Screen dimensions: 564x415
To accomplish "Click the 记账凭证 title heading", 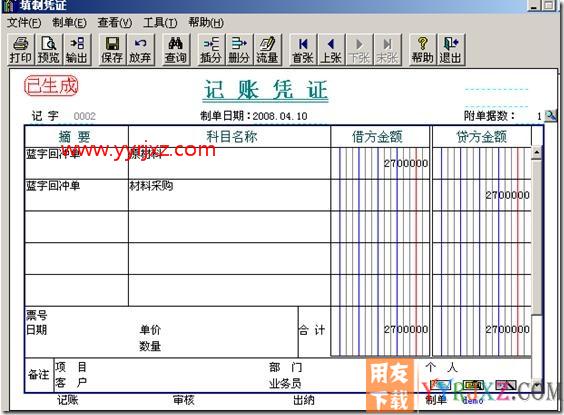I will point(266,90).
